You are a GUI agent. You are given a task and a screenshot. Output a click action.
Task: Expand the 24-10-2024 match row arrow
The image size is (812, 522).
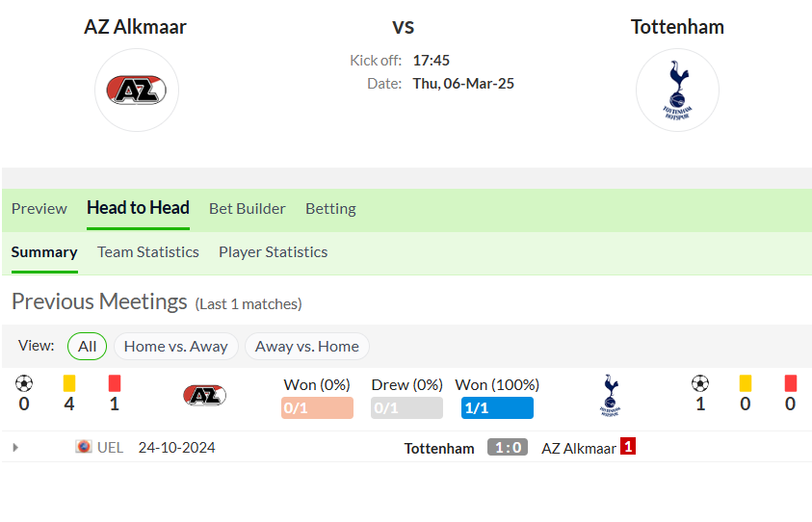15,448
